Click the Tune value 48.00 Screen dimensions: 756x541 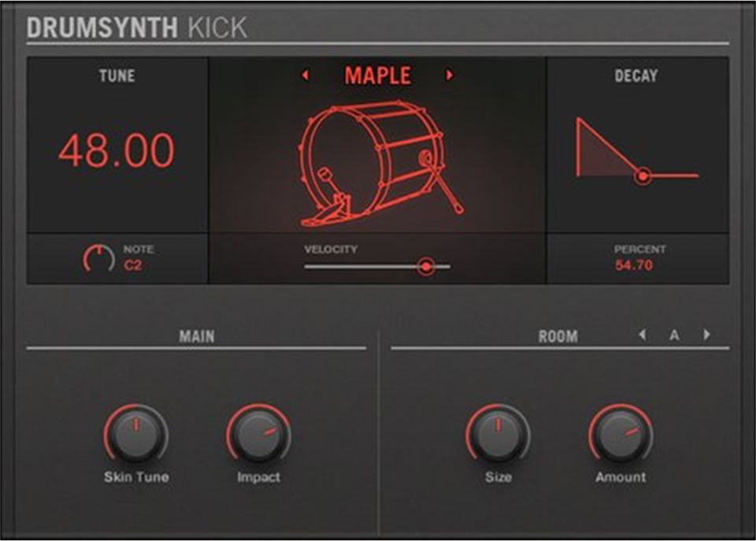pyautogui.click(x=117, y=150)
